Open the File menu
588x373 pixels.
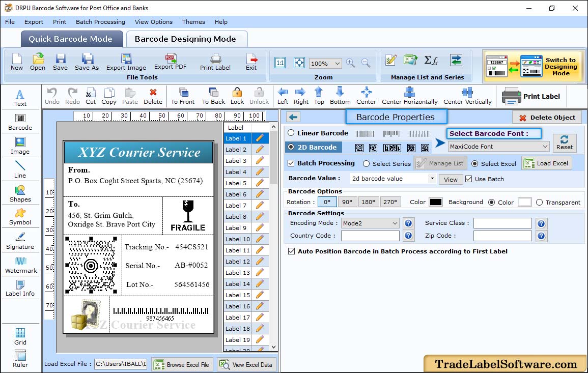point(10,22)
